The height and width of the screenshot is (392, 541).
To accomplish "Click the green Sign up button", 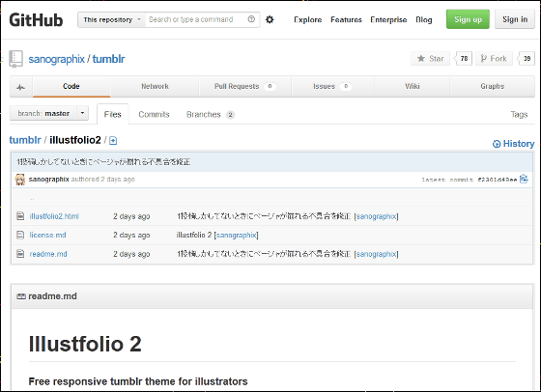I will (x=468, y=19).
